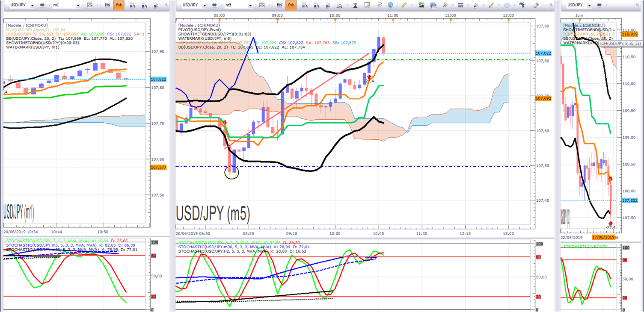
Task: Click 107,822 blue price label on m5 axis
Action: tap(543, 53)
